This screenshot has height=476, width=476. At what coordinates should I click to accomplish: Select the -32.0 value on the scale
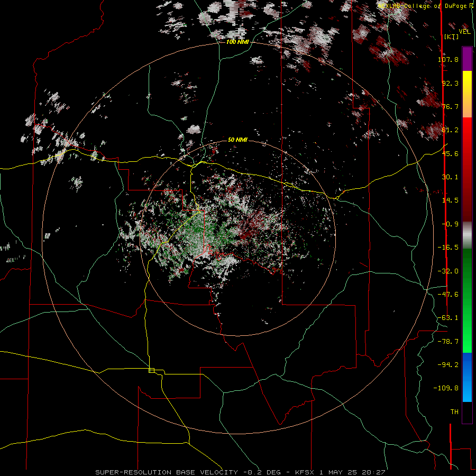coord(448,271)
